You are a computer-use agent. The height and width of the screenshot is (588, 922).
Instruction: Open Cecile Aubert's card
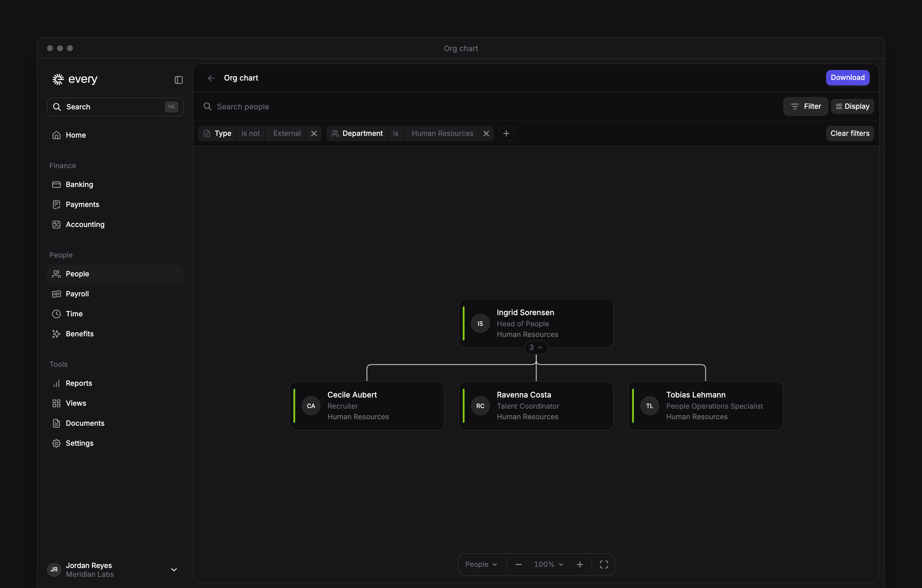(x=367, y=406)
